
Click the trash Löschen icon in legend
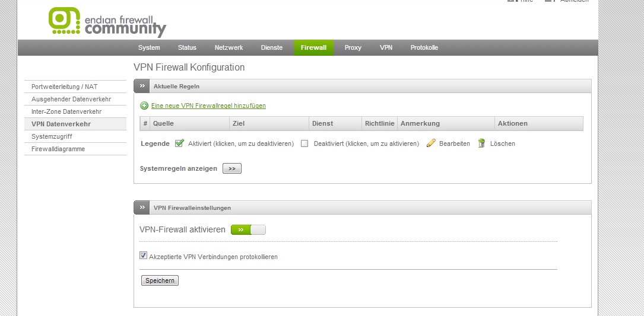[x=482, y=143]
